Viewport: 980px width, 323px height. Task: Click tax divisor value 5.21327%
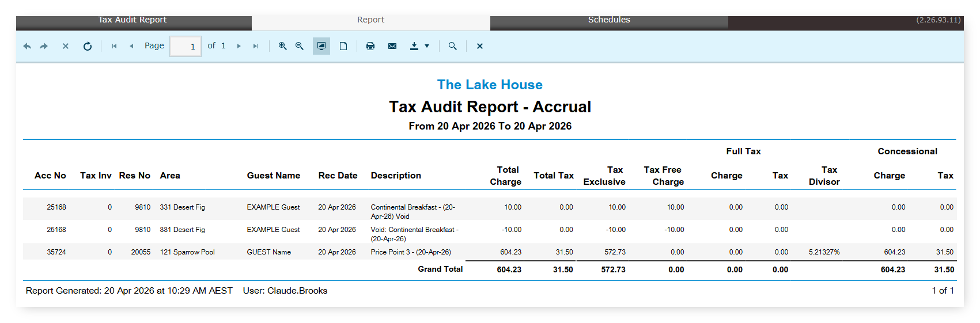pyautogui.click(x=824, y=252)
